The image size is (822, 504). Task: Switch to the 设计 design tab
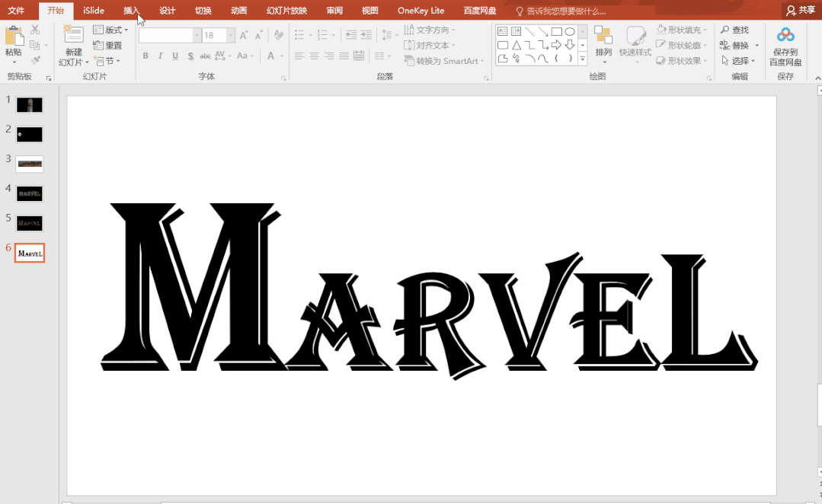168,11
